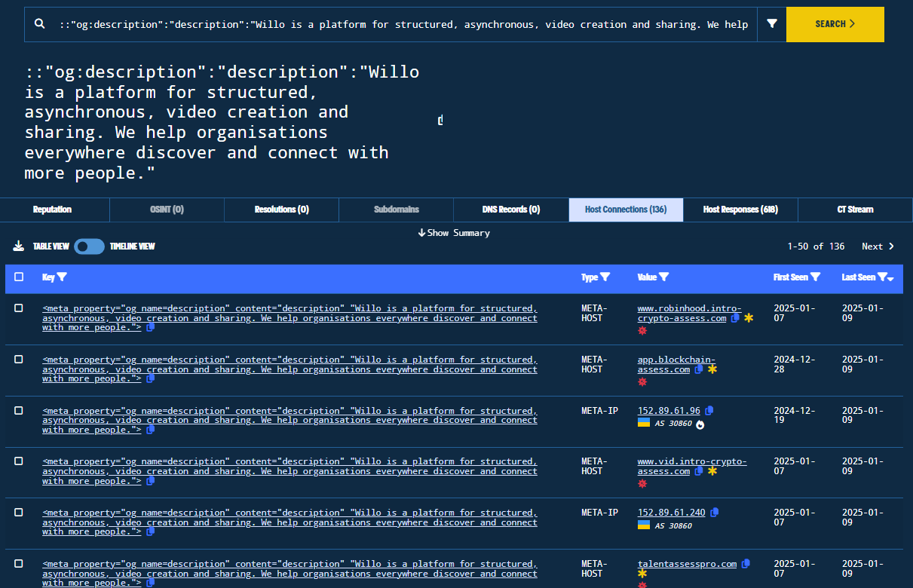
Task: Click the flame icon beside AS 30860
Action: pos(700,424)
